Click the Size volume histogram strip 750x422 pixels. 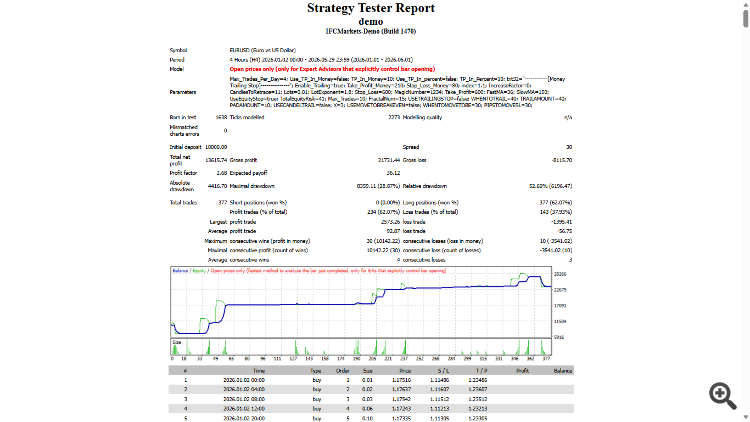tap(361, 347)
